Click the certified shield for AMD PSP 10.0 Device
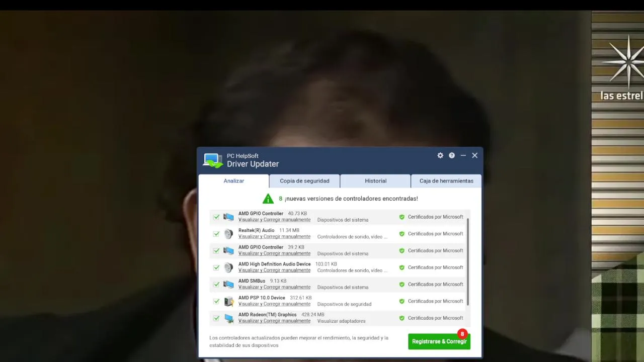Screen dimensions: 644x362 [402, 301]
